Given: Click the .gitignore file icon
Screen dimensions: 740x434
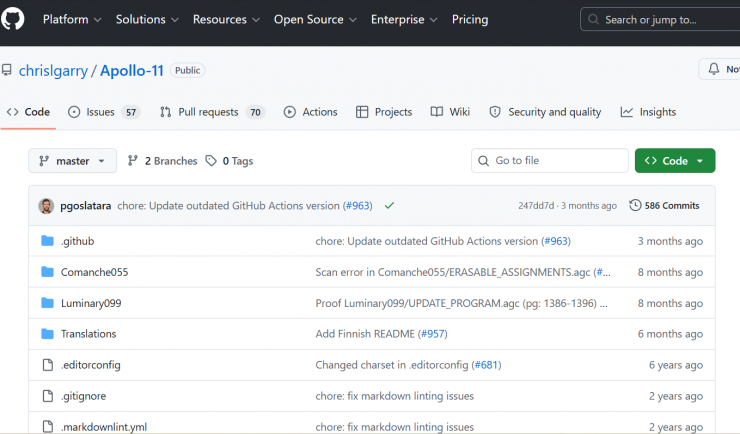Looking at the screenshot, I should click(48, 396).
